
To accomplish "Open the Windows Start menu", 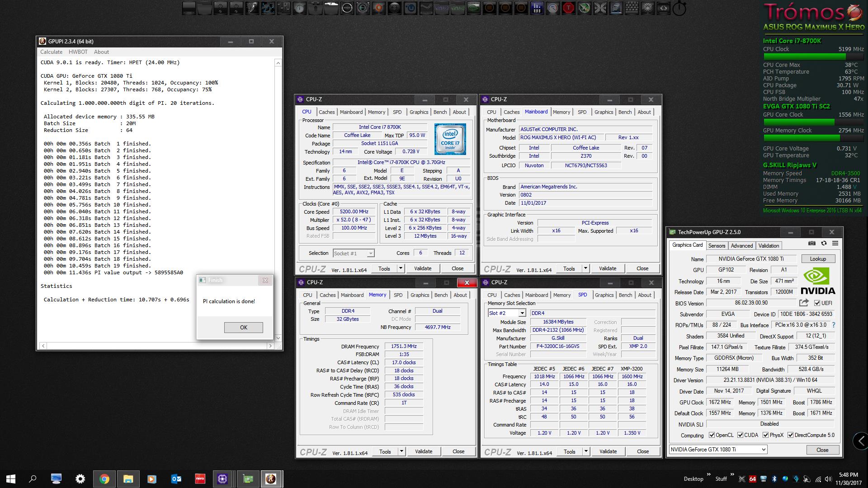I will [x=11, y=479].
